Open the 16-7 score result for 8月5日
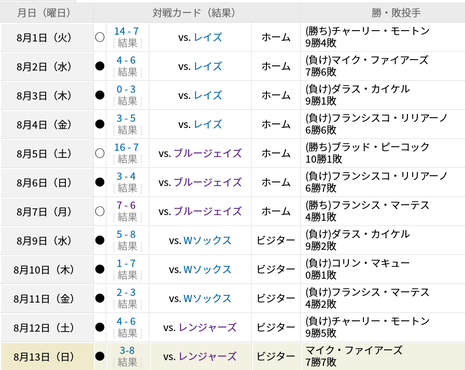This screenshot has width=465, height=370. click(x=126, y=147)
